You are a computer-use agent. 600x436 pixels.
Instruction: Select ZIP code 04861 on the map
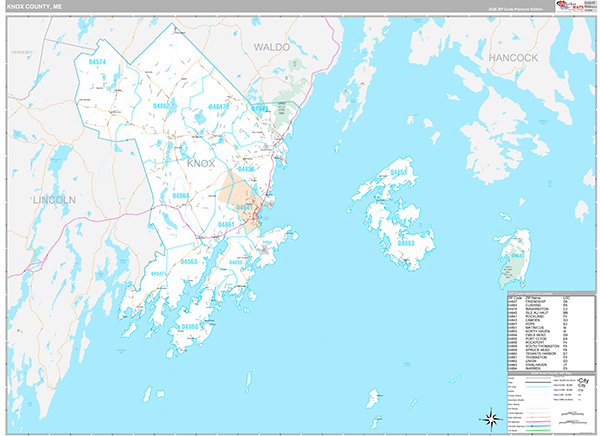pyautogui.click(x=226, y=224)
